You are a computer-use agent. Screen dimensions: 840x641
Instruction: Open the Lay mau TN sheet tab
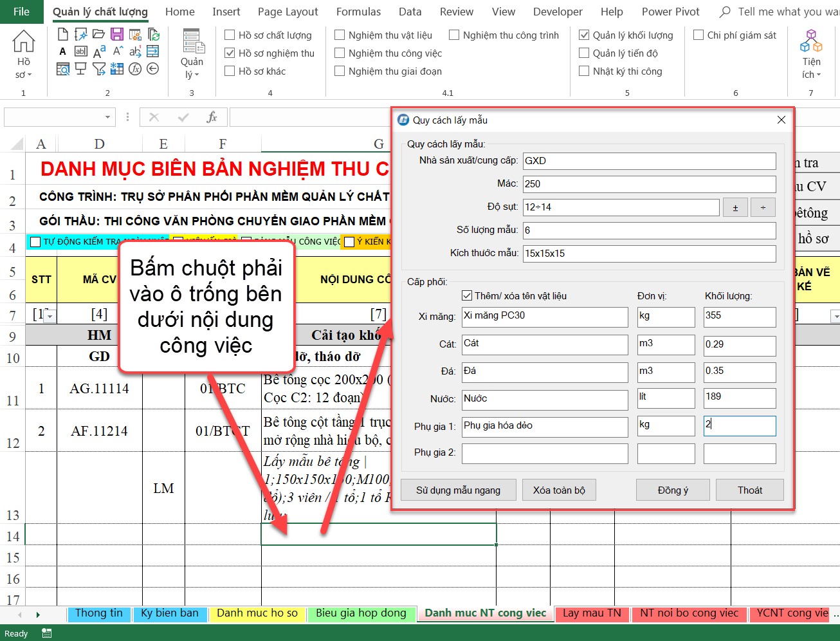click(x=592, y=613)
